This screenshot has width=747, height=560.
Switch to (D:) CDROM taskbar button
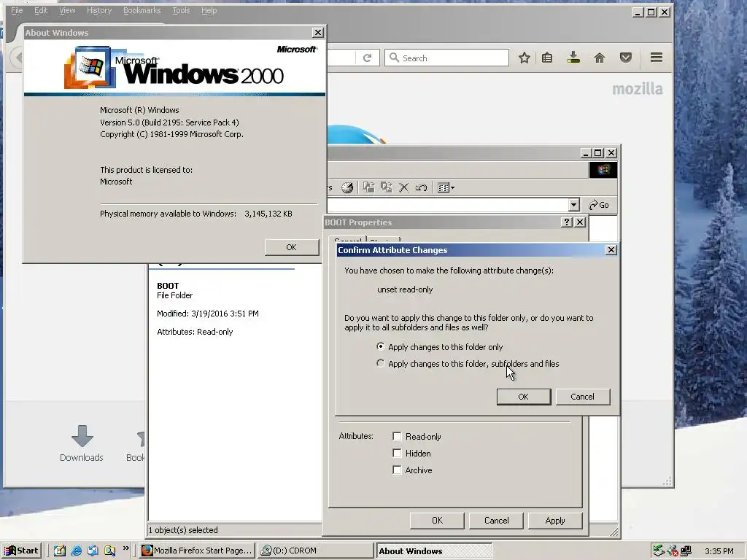click(x=315, y=551)
